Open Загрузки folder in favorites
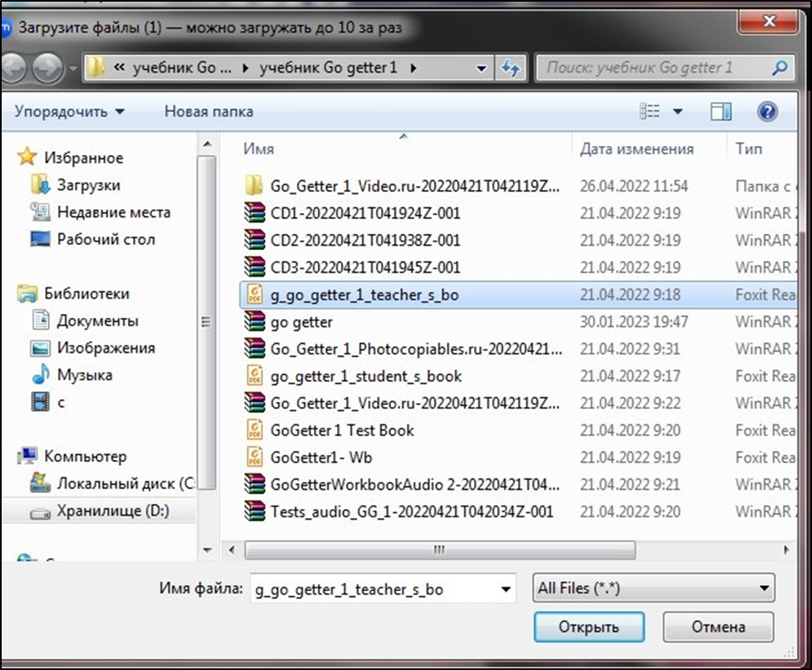Viewport: 812px width, 670px height. tap(76, 185)
